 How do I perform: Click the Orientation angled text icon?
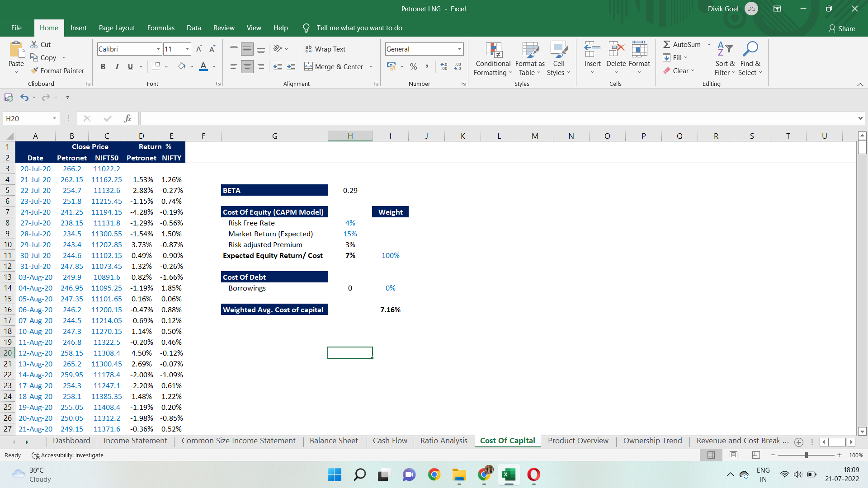click(x=278, y=49)
